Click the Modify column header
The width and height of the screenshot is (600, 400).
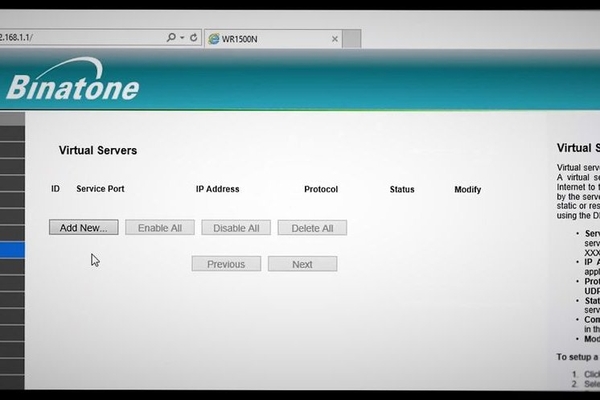click(468, 189)
